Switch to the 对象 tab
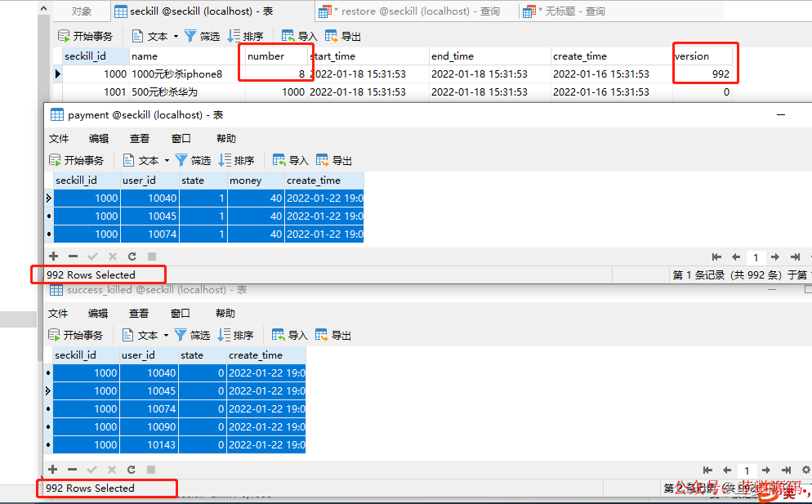The image size is (812, 504). (x=82, y=11)
